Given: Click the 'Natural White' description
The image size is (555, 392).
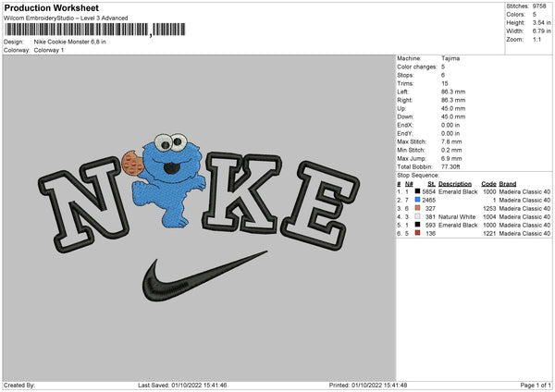Looking at the screenshot, I should point(457,217).
